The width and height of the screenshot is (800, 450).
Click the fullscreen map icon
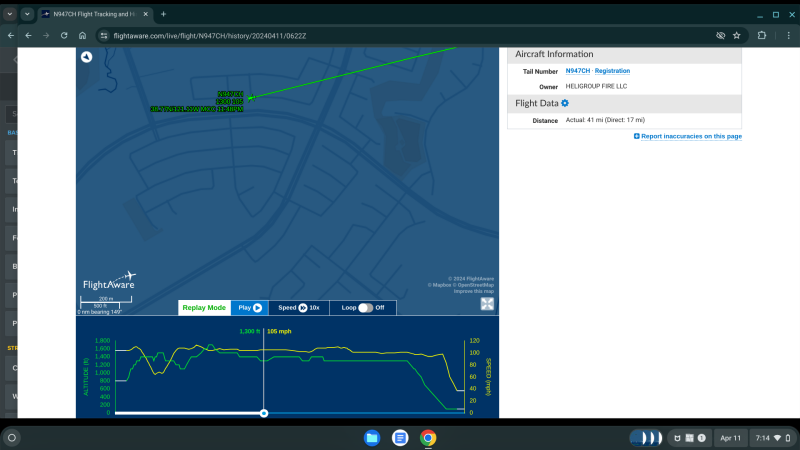487,304
